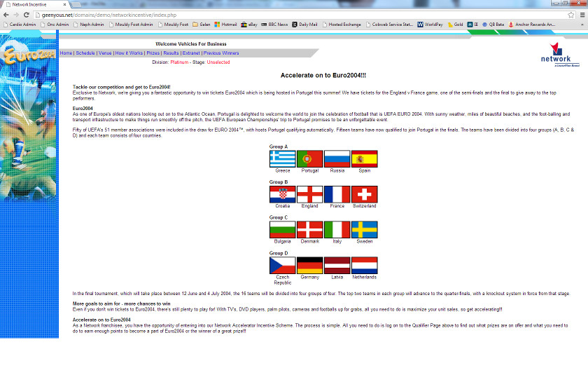This screenshot has width=588, height=368.
Task: Focus the address bar URL field
Action: (x=300, y=15)
